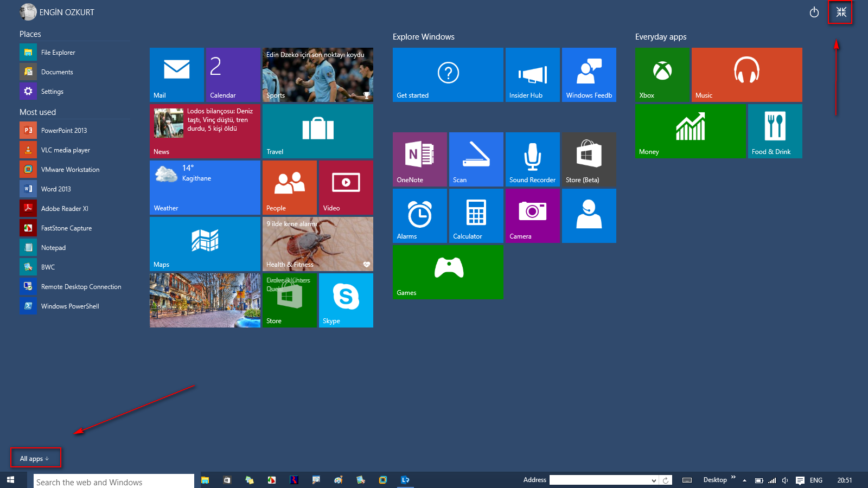This screenshot has height=488, width=868.
Task: Open user account ENGİN OZKURT menu
Action: click(57, 12)
